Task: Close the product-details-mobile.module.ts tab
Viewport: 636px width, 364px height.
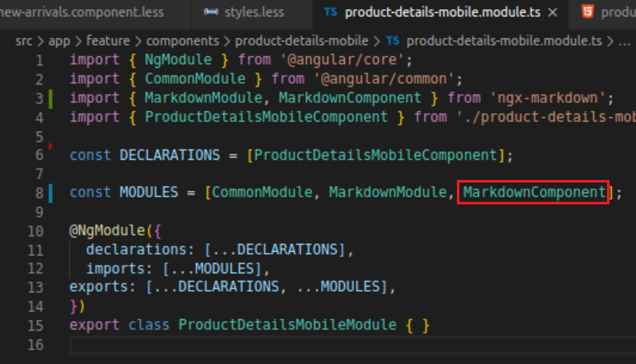Action: 553,12
